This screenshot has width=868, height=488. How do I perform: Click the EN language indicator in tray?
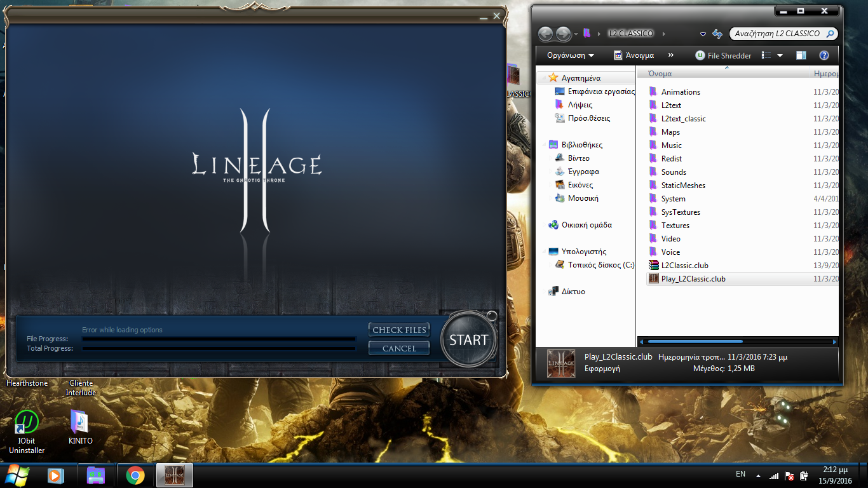(740, 474)
